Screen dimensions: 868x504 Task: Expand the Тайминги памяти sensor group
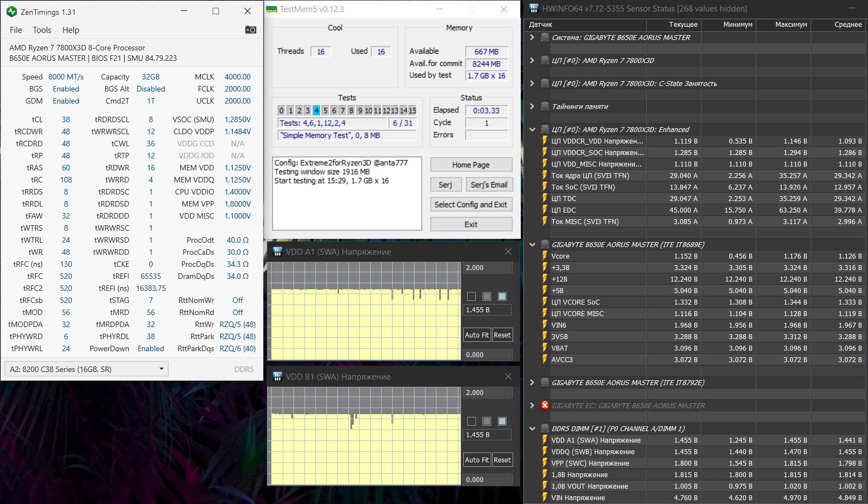coord(532,106)
